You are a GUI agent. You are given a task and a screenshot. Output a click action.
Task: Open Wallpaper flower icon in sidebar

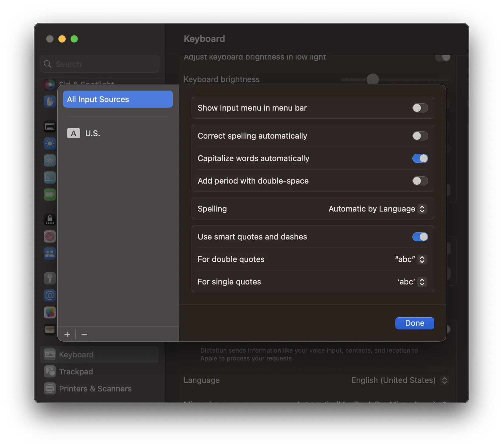click(x=50, y=160)
